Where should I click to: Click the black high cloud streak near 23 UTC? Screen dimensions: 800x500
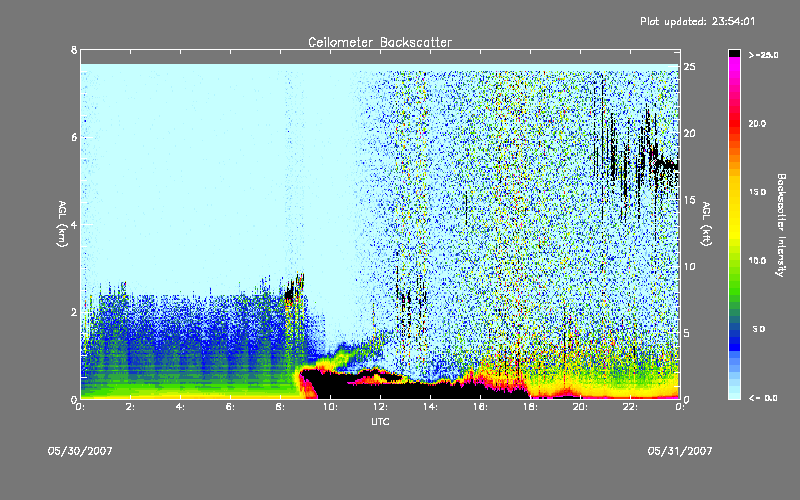[666, 165]
